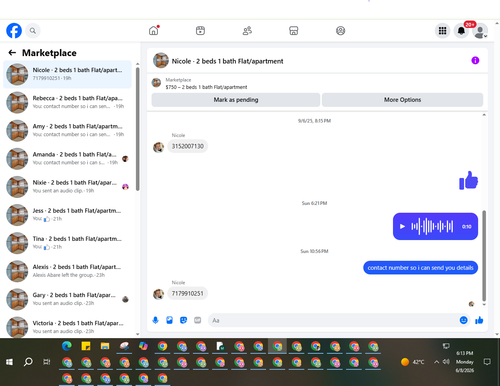Open the Tina conversation
The image size is (500, 386).
coord(67,243)
